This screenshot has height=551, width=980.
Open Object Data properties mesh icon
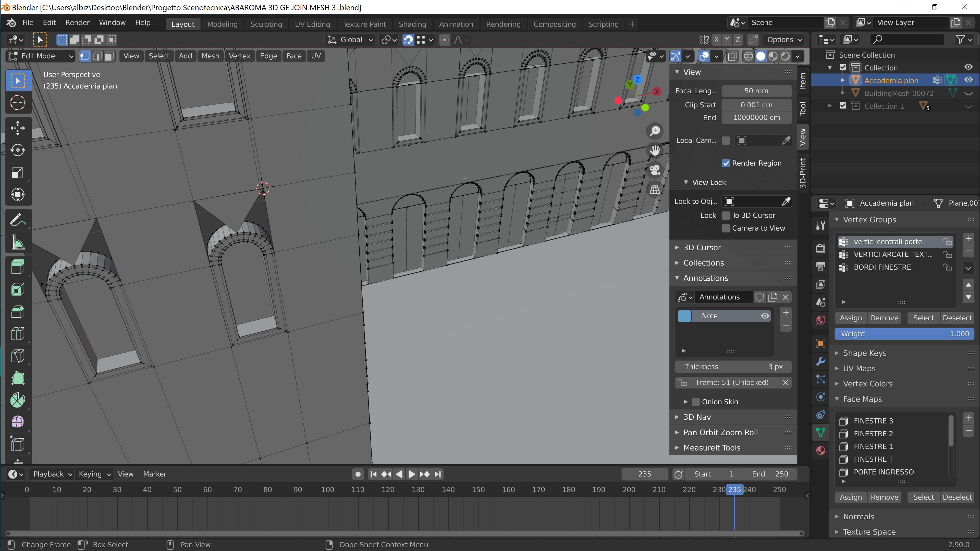click(x=820, y=433)
